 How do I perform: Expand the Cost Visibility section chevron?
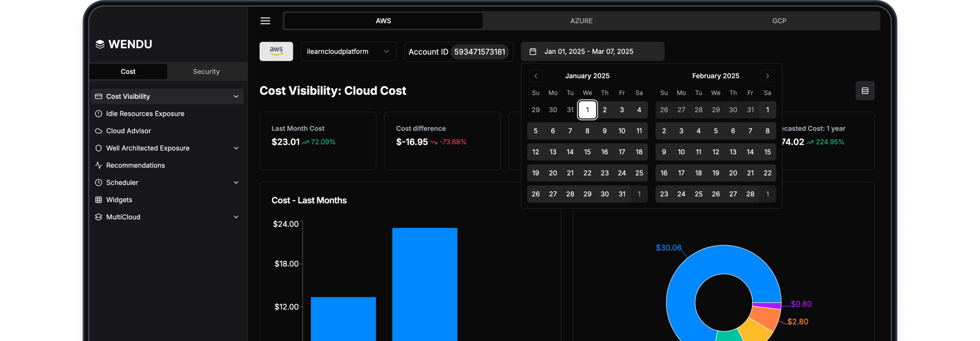236,96
